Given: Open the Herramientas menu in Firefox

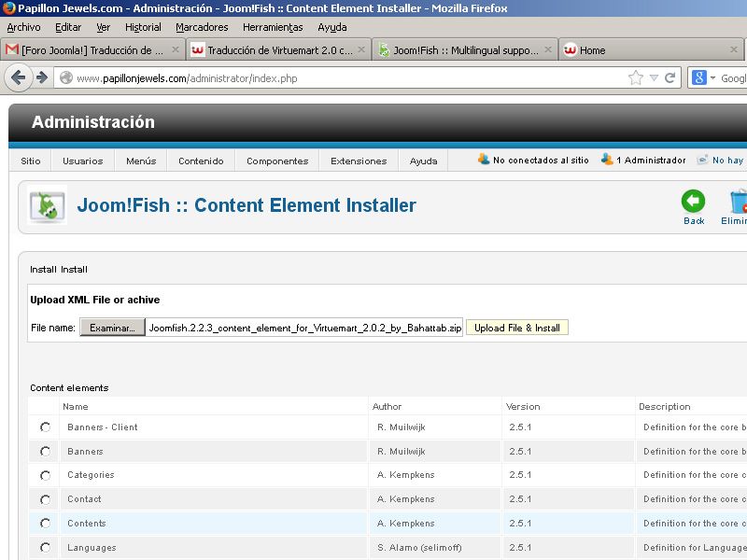Looking at the screenshot, I should (x=273, y=27).
